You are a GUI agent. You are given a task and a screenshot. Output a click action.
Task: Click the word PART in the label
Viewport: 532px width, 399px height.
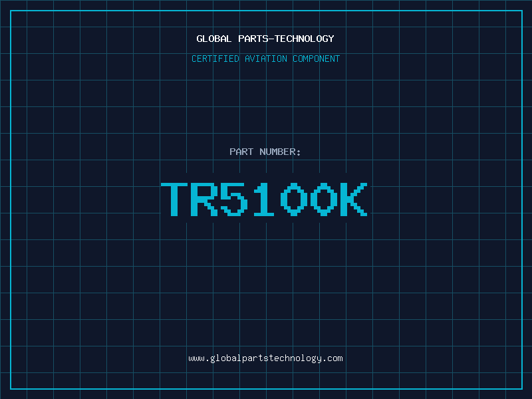pos(241,152)
